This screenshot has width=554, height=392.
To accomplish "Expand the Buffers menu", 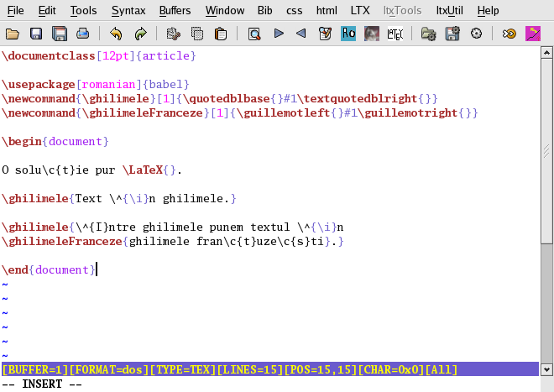I will tap(175, 11).
